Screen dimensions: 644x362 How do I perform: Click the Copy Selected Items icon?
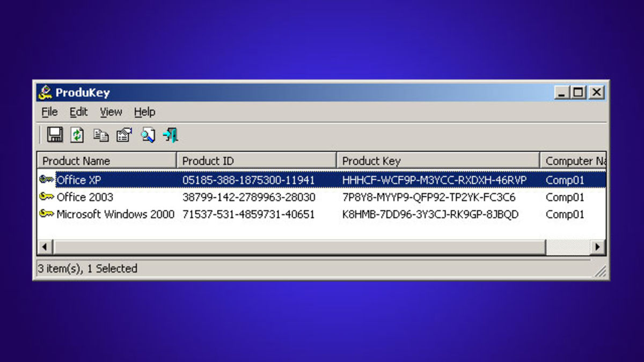[x=100, y=135]
